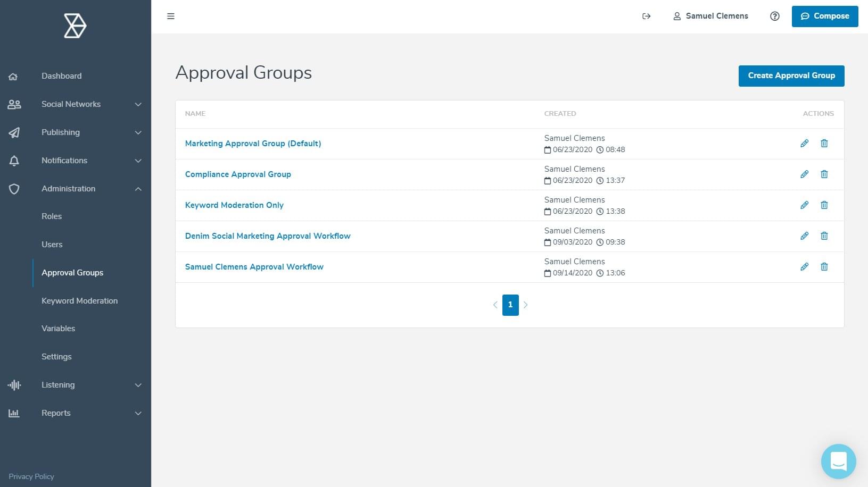
Task: Delete Marketing Approval Group with trash icon
Action: (824, 144)
